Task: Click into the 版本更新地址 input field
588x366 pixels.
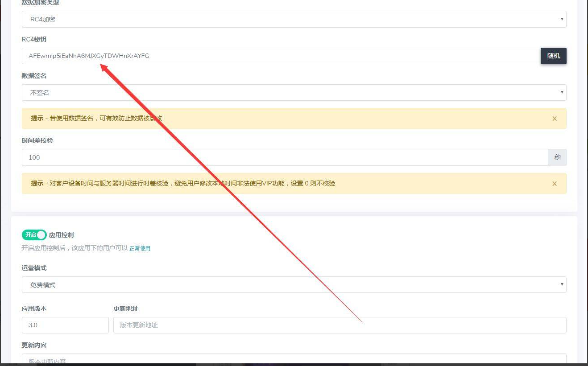Action: (339, 325)
